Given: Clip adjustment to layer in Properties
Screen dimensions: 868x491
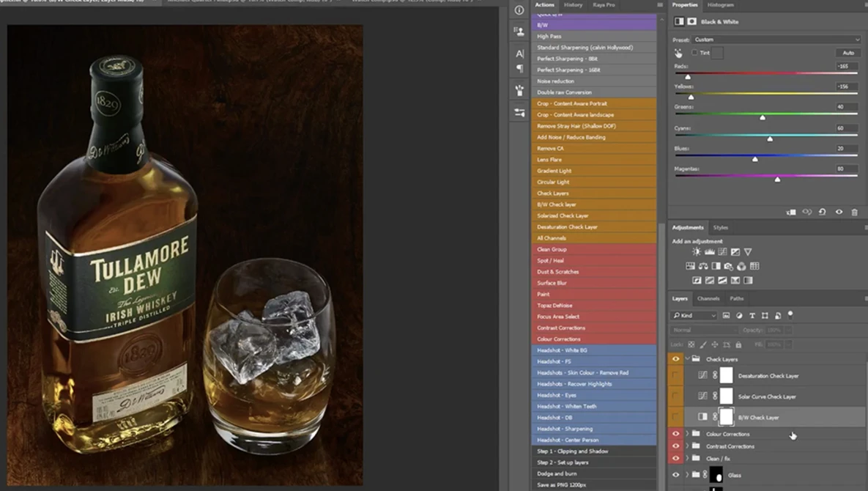Looking at the screenshot, I should (x=791, y=212).
